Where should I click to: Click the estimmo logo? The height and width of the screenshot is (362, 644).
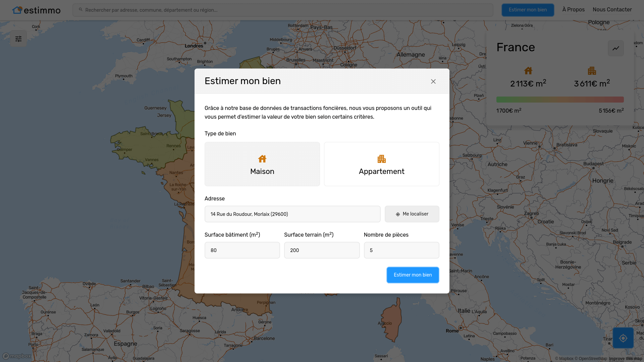tap(37, 10)
